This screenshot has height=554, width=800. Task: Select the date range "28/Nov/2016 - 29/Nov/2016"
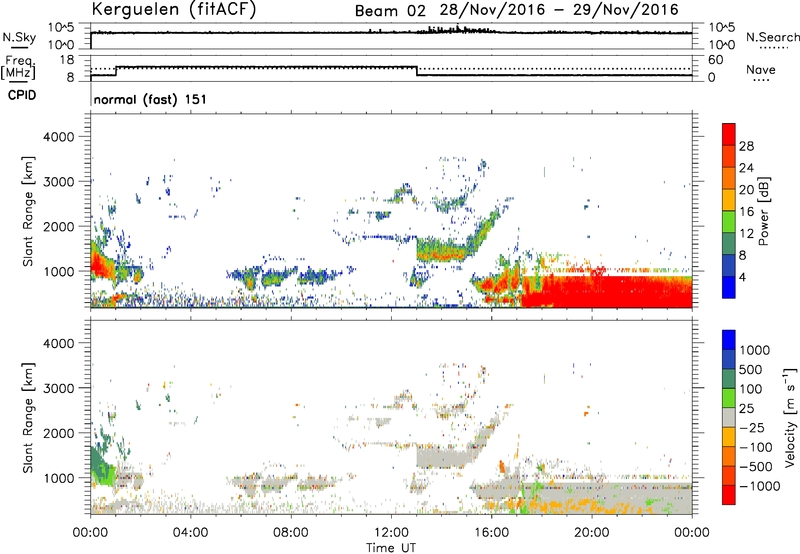tap(559, 10)
